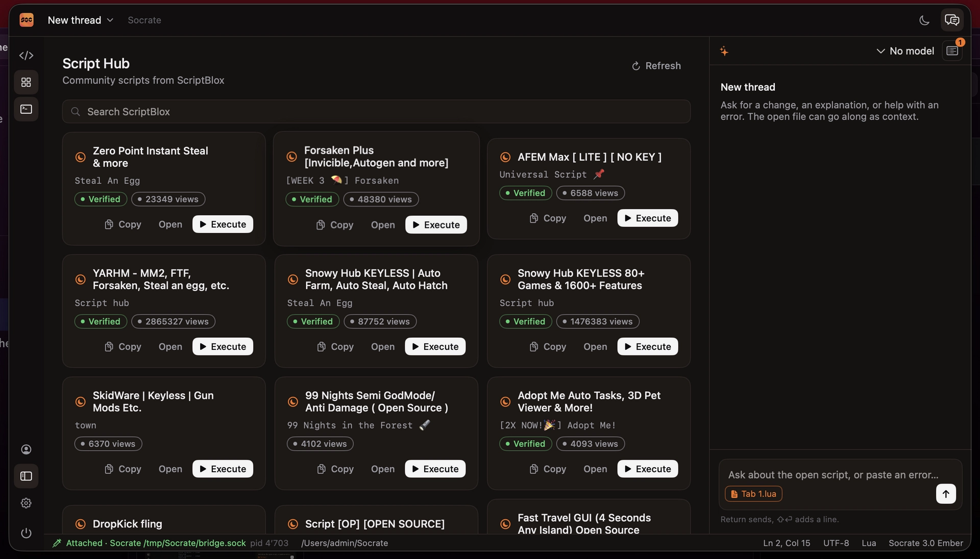Click the Socrate app logo

tap(27, 20)
